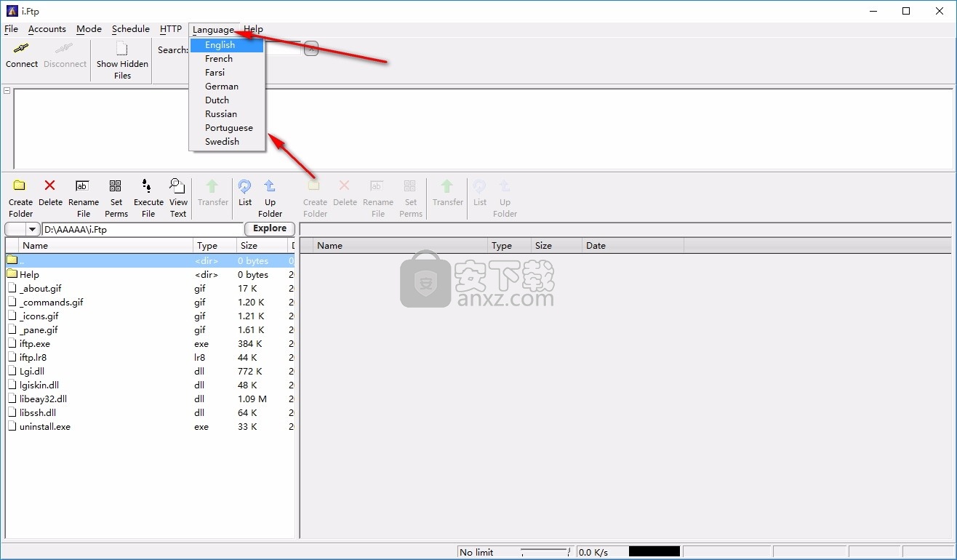
Task: Click remote Rename File icon
Action: [x=377, y=185]
